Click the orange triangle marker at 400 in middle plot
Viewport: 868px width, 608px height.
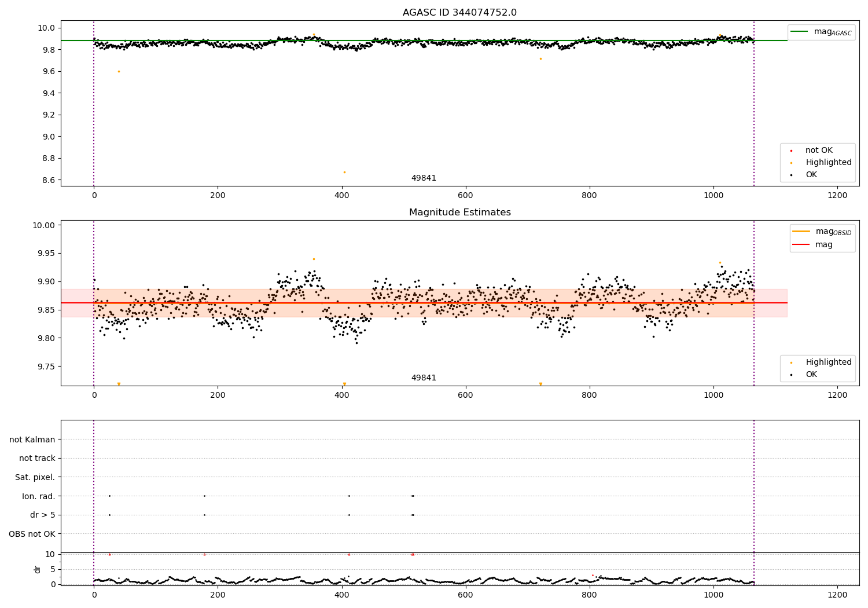click(x=344, y=384)
